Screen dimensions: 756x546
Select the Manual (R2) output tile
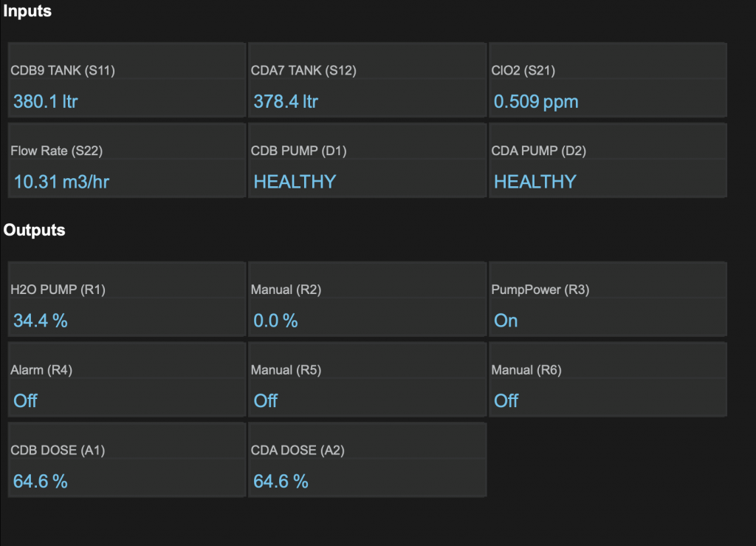click(367, 298)
